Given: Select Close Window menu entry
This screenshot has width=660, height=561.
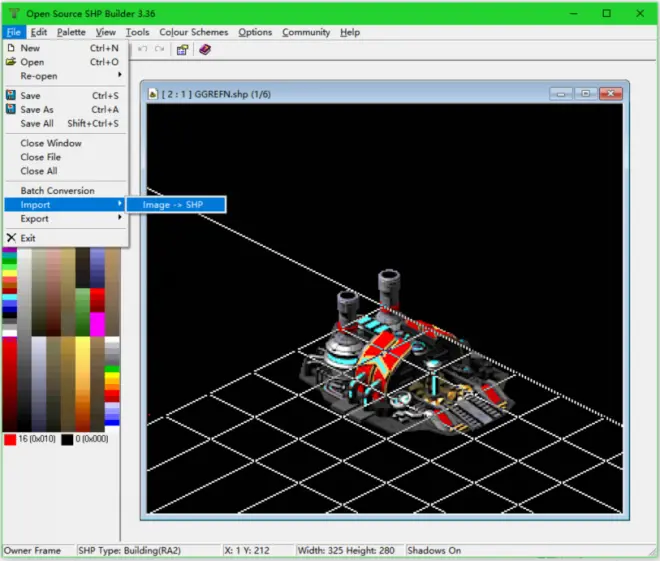Looking at the screenshot, I should click(x=66, y=143).
